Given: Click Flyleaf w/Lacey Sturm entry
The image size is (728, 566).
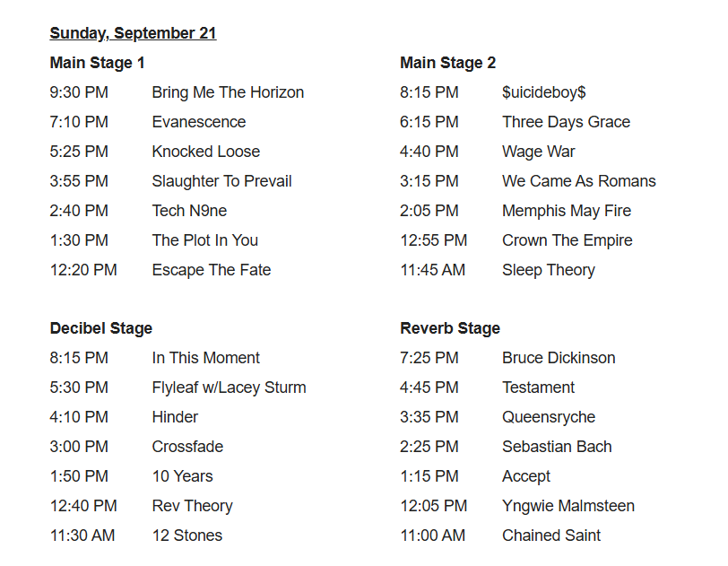Looking at the screenshot, I should click(229, 387).
